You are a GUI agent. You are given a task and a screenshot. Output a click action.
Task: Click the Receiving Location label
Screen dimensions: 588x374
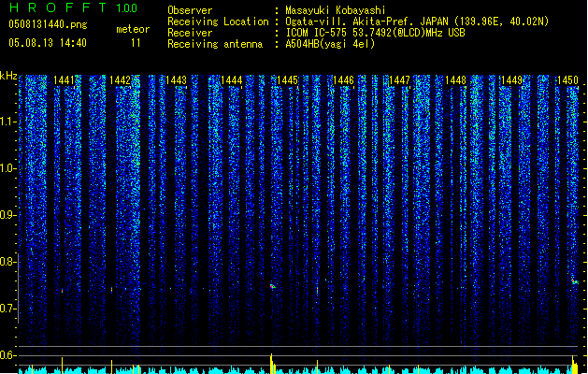point(218,22)
